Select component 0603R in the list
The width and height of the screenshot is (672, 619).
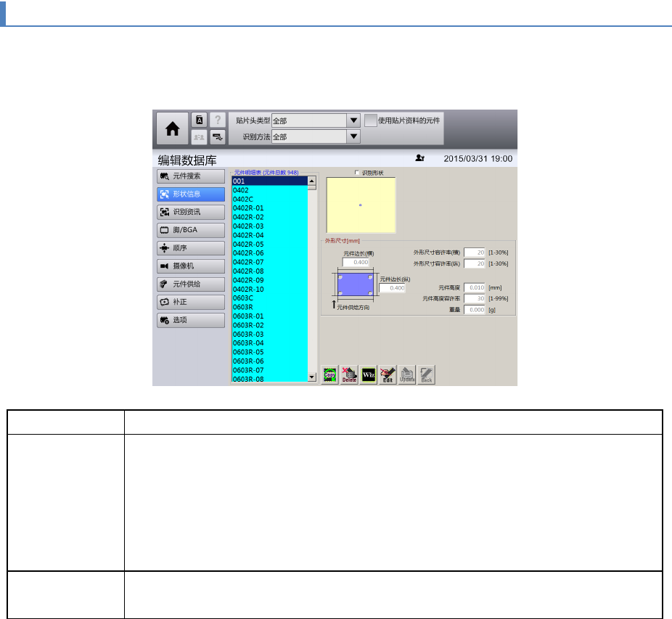pyautogui.click(x=269, y=307)
